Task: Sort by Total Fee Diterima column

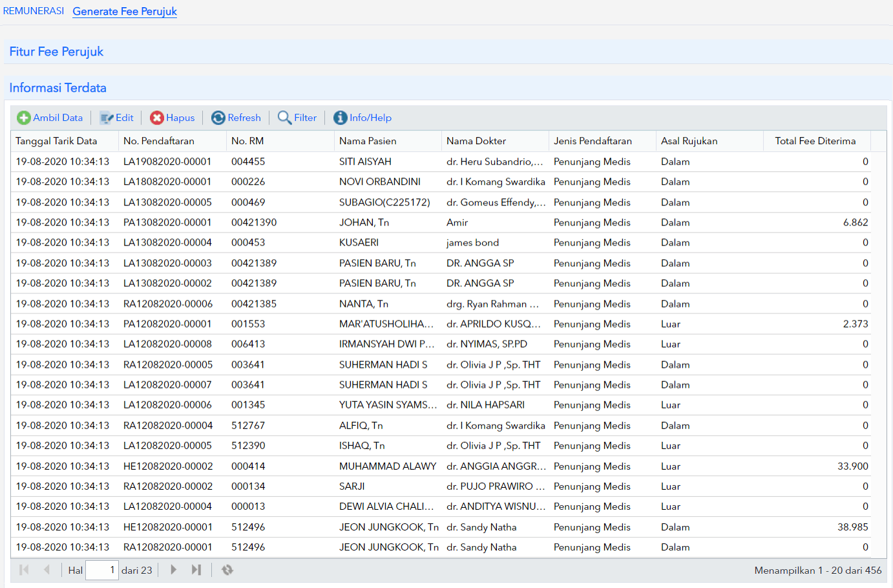Action: 817,141
